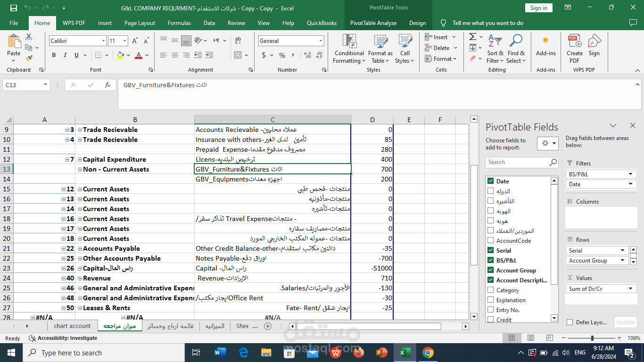The height and width of the screenshot is (362, 644).
Task: Open Sum of Dr/Cr values dropdown
Action: [x=630, y=288]
